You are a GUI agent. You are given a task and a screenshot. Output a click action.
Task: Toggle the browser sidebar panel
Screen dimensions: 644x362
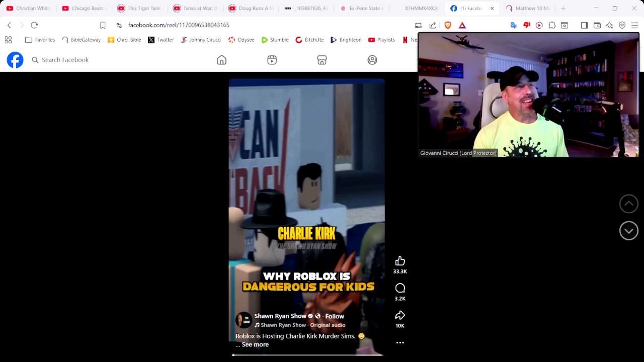pos(584,25)
